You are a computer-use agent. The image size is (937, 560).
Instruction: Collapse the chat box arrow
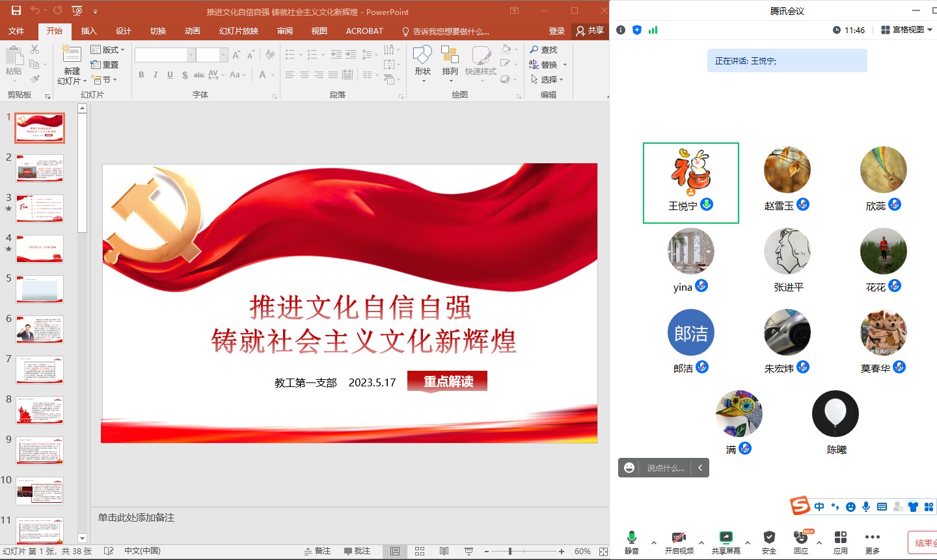click(700, 468)
